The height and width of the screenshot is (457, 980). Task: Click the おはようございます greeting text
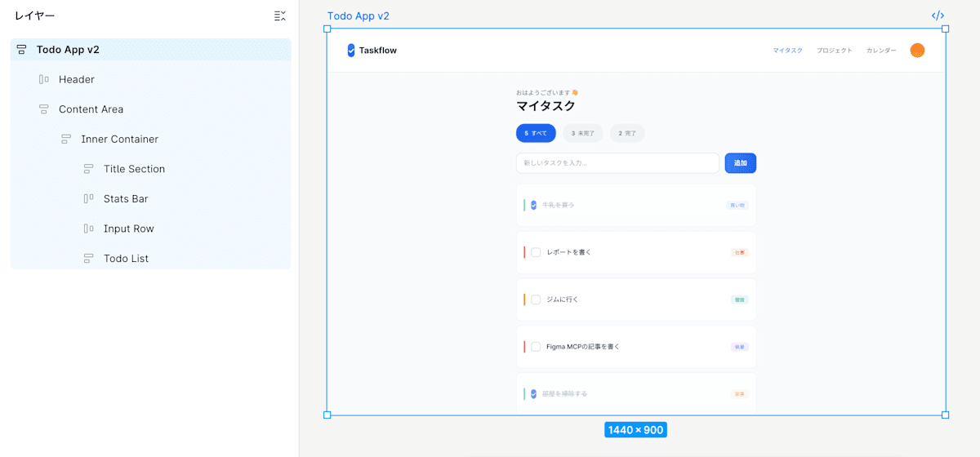coord(547,92)
